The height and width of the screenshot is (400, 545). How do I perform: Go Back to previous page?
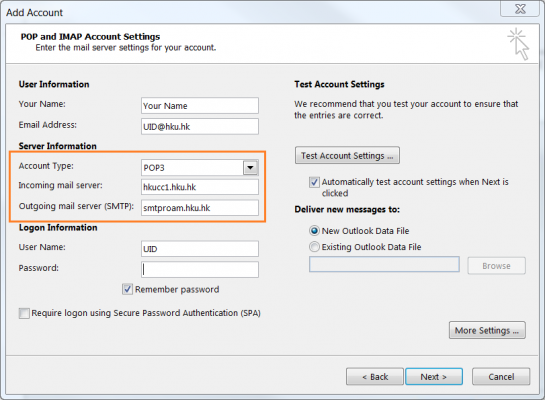(375, 377)
